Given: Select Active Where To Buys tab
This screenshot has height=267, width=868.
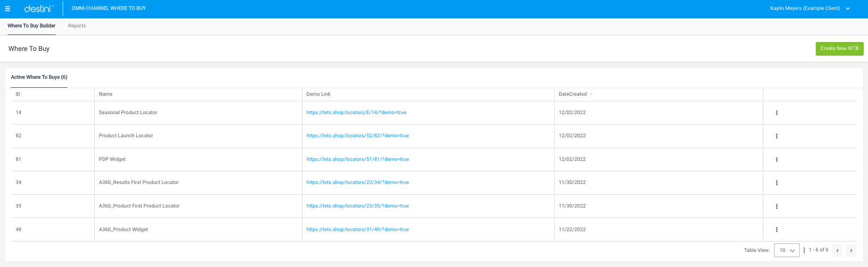Looking at the screenshot, I should [x=39, y=77].
